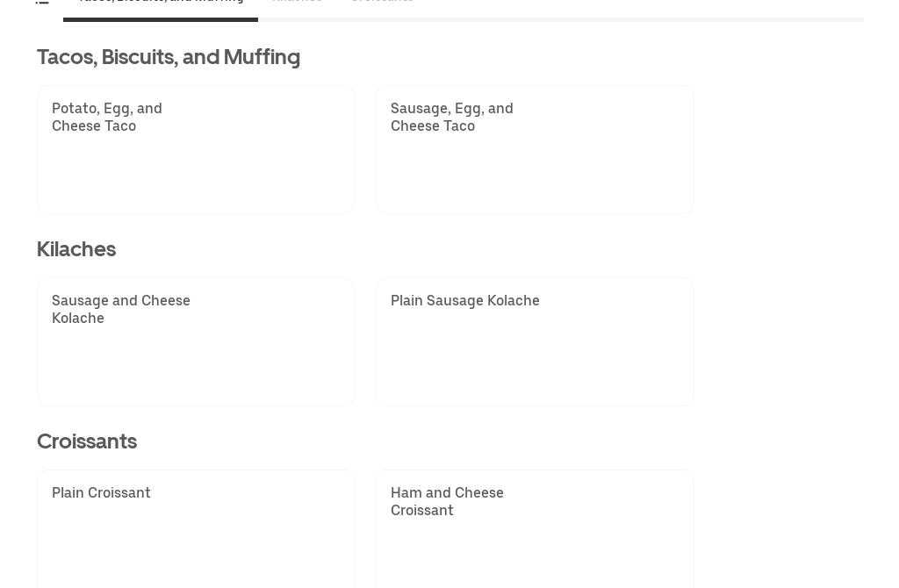Select the Plain Croissant card
The image size is (899, 588).
(x=195, y=531)
